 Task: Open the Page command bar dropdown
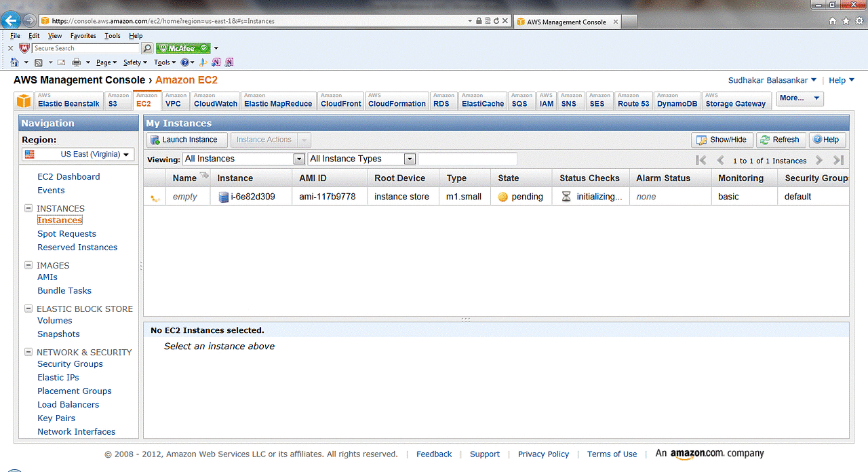106,62
